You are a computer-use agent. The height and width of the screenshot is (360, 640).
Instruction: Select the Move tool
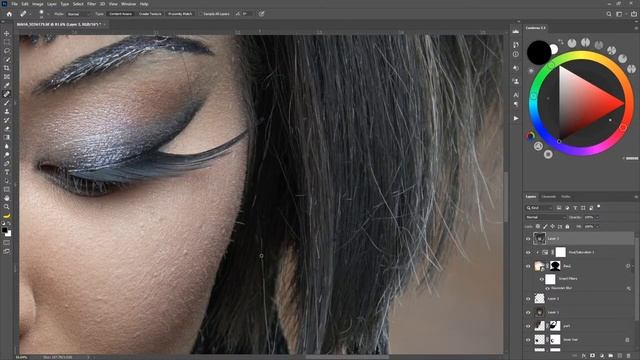pyautogui.click(x=7, y=33)
